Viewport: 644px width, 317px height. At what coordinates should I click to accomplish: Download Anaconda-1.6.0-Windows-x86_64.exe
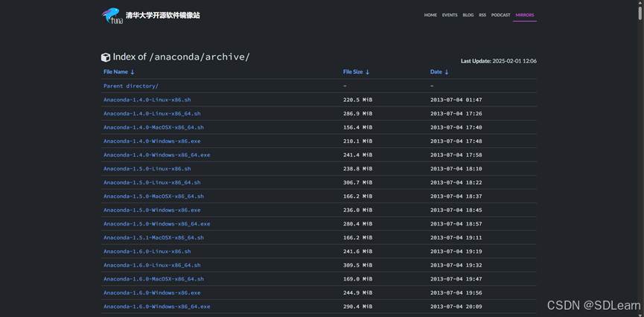pos(157,307)
